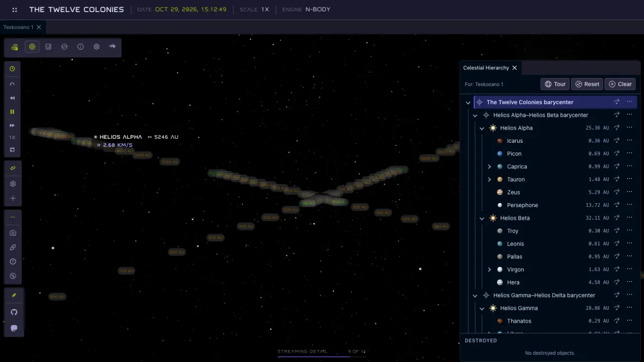The height and width of the screenshot is (362, 644).
Task: Rewind the simulation time
Action: 13,98
